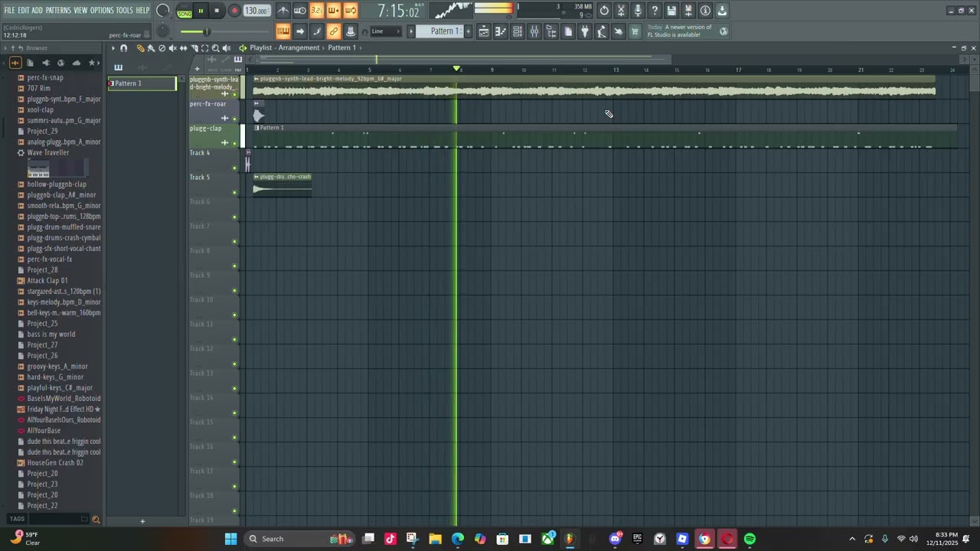
Task: Open the PATTERNS menu
Action: tap(58, 10)
